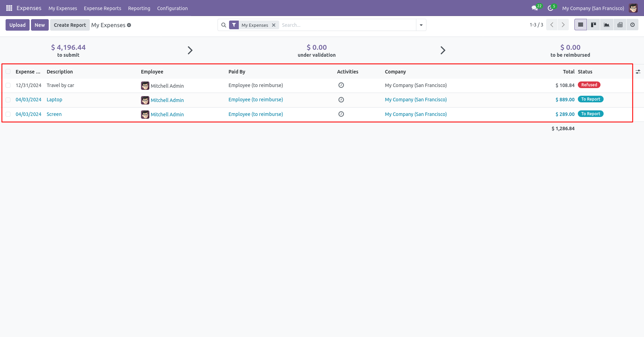Switch to kanban view
Screen dimensions: 644x337
click(x=594, y=25)
